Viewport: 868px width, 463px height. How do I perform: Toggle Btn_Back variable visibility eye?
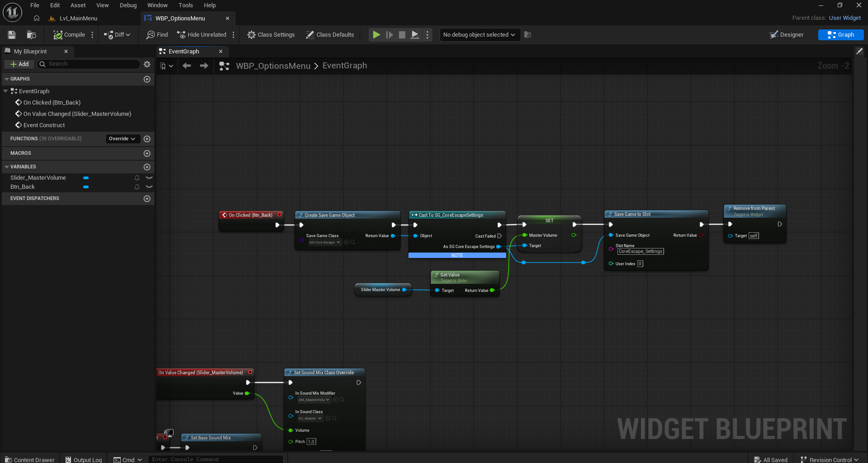[149, 187]
